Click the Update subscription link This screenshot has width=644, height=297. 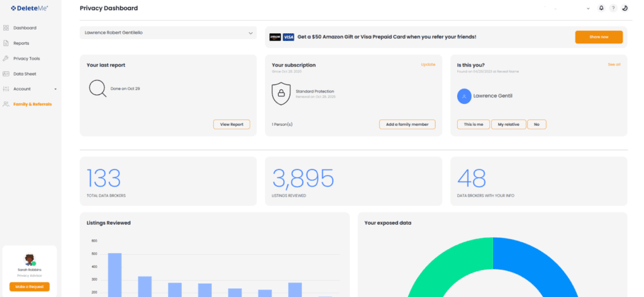pos(428,64)
